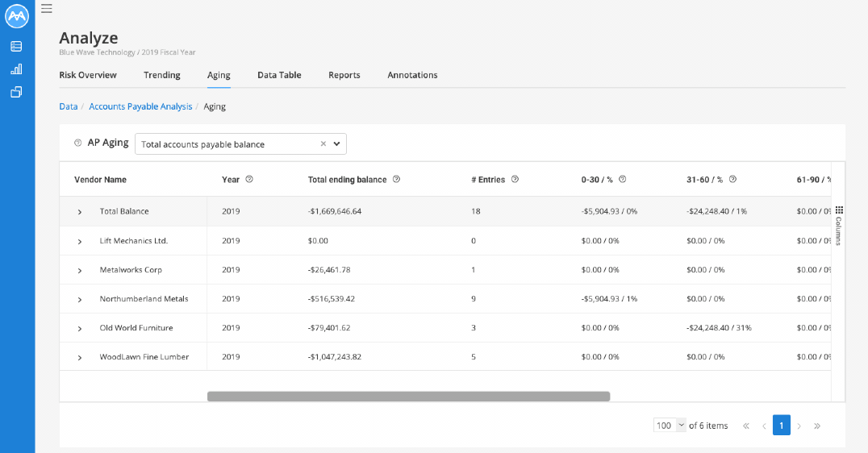The height and width of the screenshot is (453, 868).
Task: Open the hamburger menu
Action: (47, 8)
